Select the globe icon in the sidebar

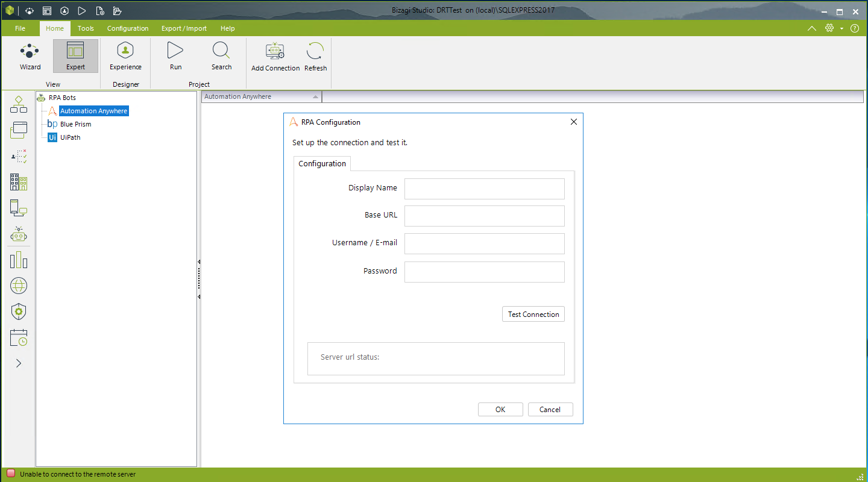click(x=19, y=286)
